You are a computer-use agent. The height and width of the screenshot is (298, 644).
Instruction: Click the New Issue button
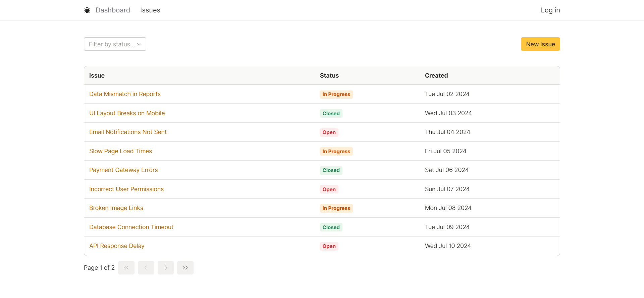pos(540,44)
